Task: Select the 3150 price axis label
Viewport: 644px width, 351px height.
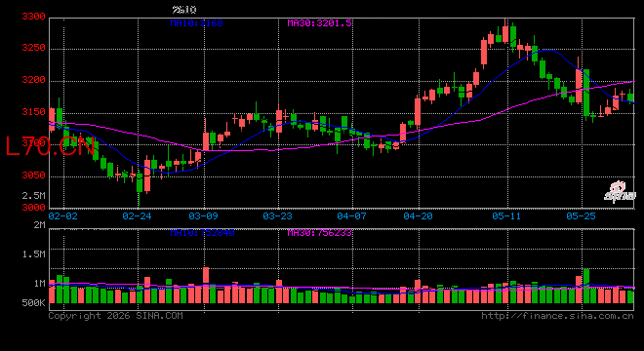Action: click(34, 112)
